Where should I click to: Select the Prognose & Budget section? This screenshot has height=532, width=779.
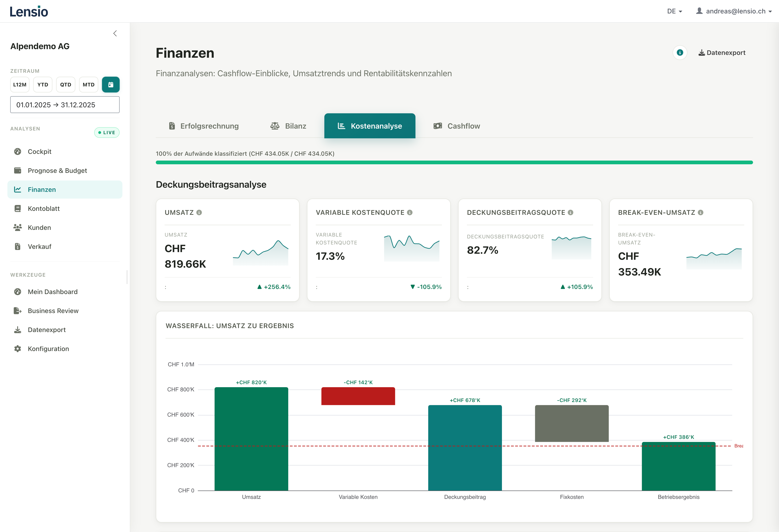[x=57, y=171]
